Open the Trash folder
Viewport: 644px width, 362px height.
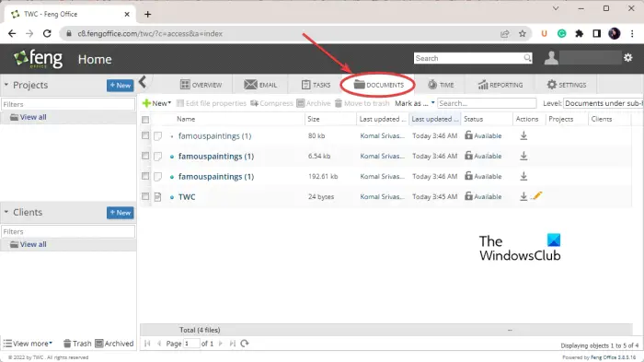tap(77, 343)
